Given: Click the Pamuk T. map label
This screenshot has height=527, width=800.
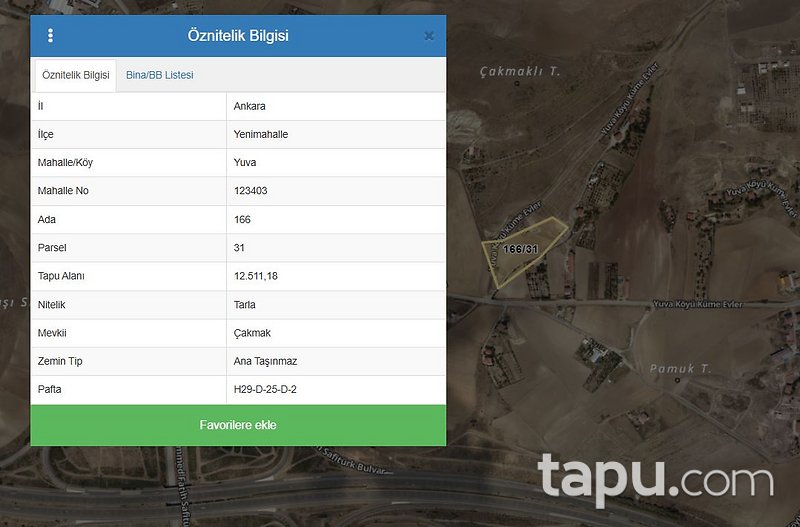Looking at the screenshot, I should tap(680, 369).
